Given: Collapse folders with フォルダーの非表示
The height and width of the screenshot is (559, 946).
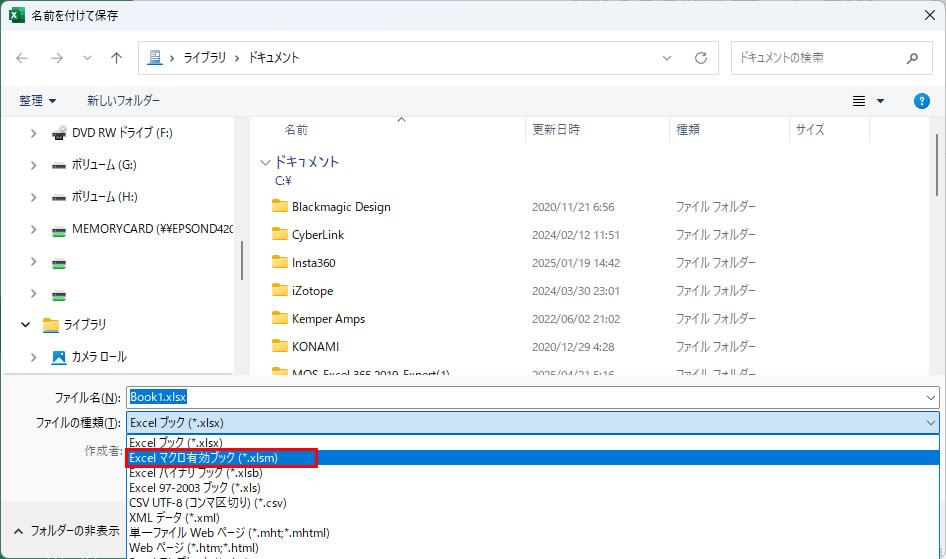Looking at the screenshot, I should 66,531.
